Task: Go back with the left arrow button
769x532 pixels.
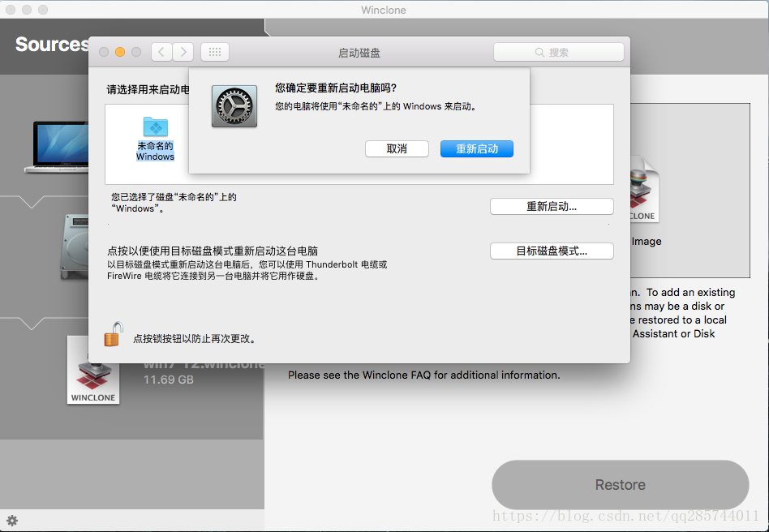Action: click(x=161, y=52)
